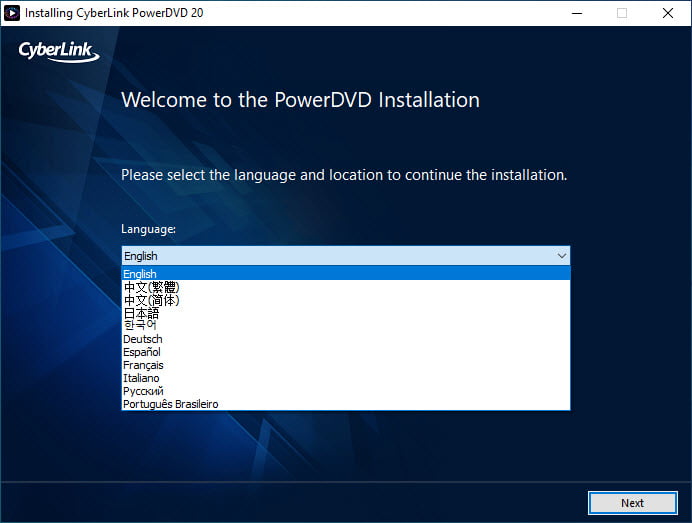
Task: Select Français in the dropdown list
Action: click(x=346, y=365)
